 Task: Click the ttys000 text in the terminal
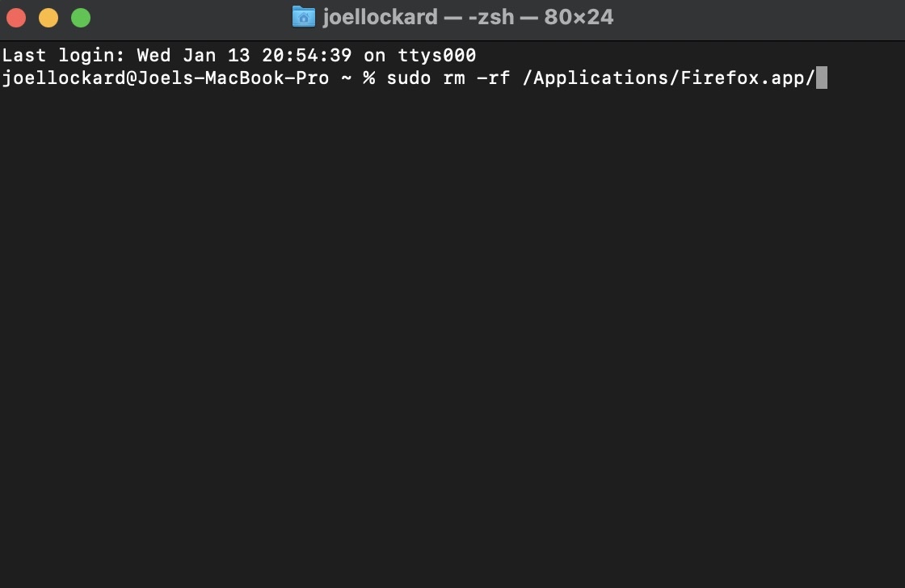[436, 56]
